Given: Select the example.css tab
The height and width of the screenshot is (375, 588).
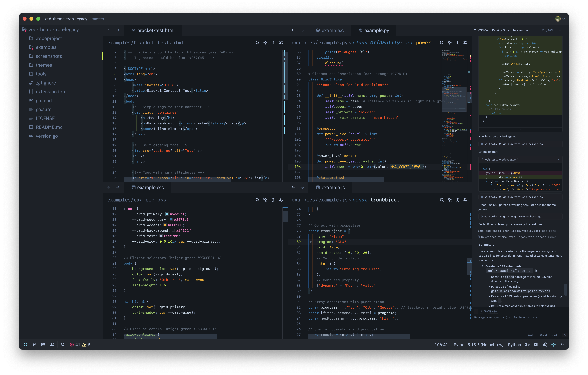Looking at the screenshot, I should pos(148,187).
